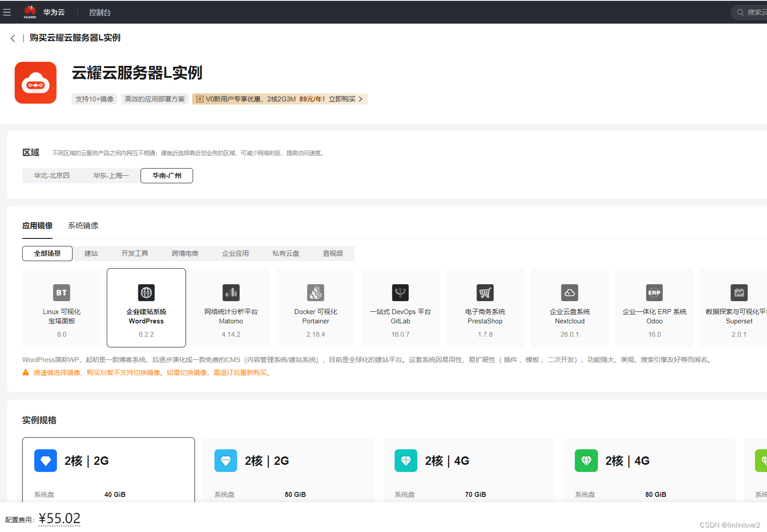Select the Linux 宝塔面板 8.0 image

point(61,308)
